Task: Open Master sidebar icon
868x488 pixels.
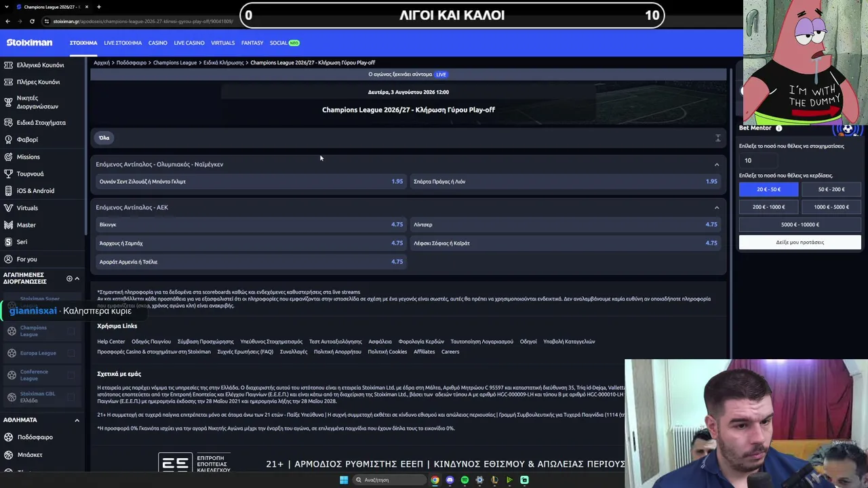Action: pyautogui.click(x=9, y=225)
